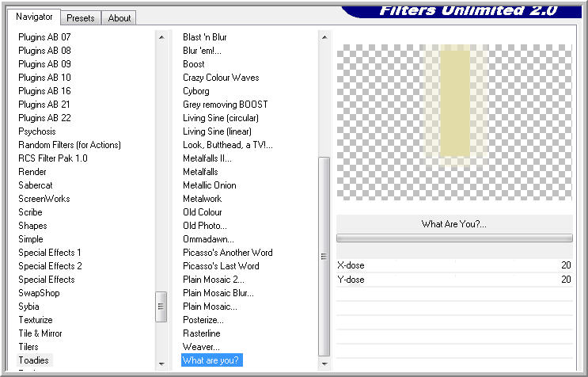This screenshot has width=588, height=377.
Task: Select the Cyborg filter
Action: (196, 91)
